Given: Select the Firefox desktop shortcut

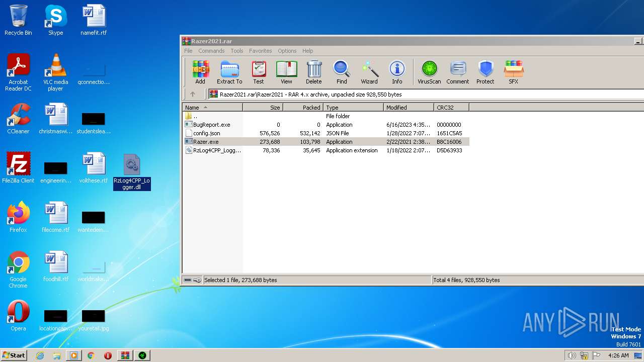Looking at the screenshot, I should [x=18, y=217].
